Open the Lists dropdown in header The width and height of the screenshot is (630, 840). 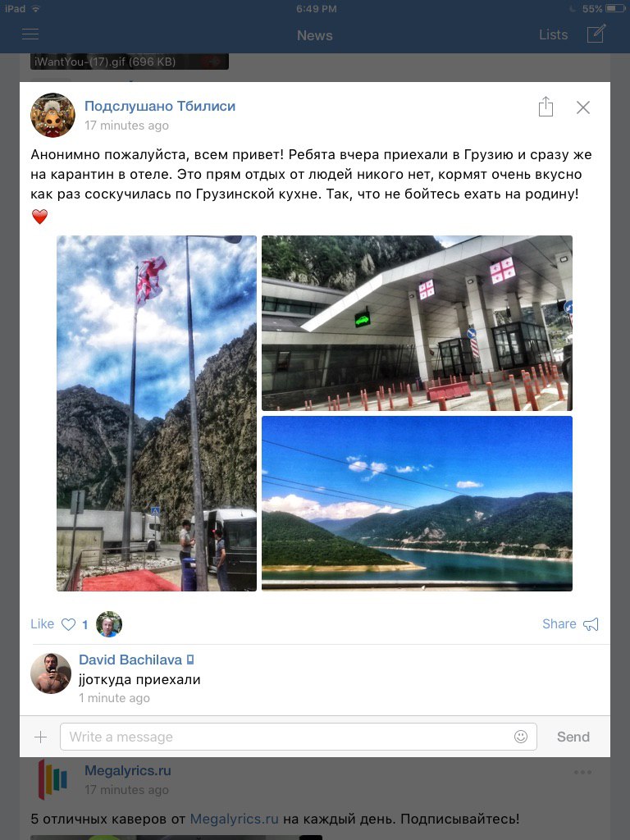[553, 34]
